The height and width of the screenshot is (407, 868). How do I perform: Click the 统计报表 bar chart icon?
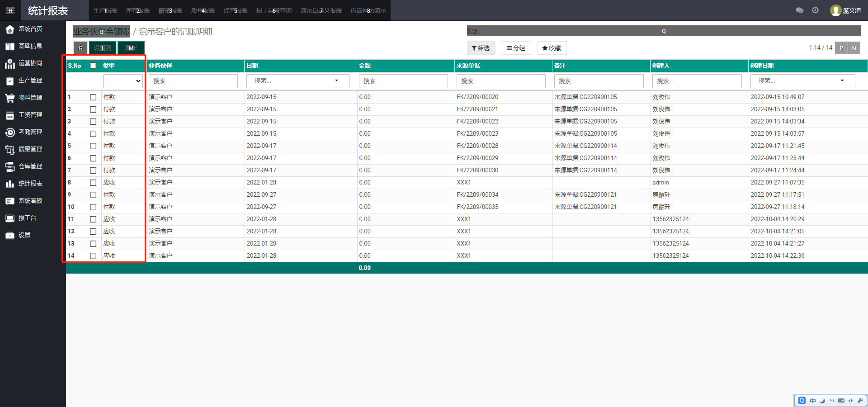10,184
